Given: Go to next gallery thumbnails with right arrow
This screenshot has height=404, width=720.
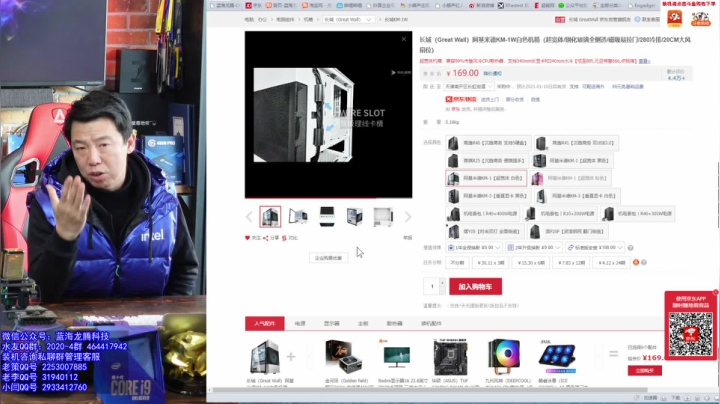Looking at the screenshot, I should [408, 217].
